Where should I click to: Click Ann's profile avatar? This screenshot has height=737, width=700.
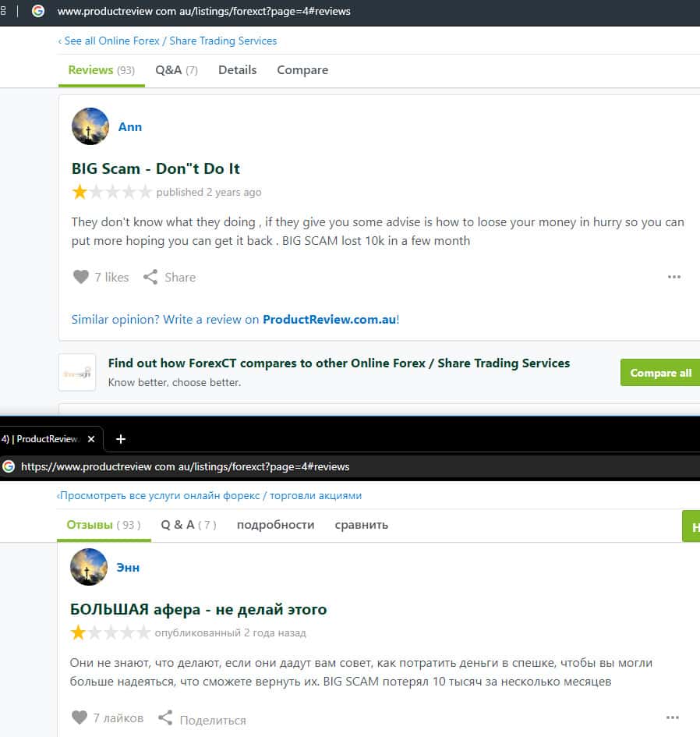[x=90, y=126]
